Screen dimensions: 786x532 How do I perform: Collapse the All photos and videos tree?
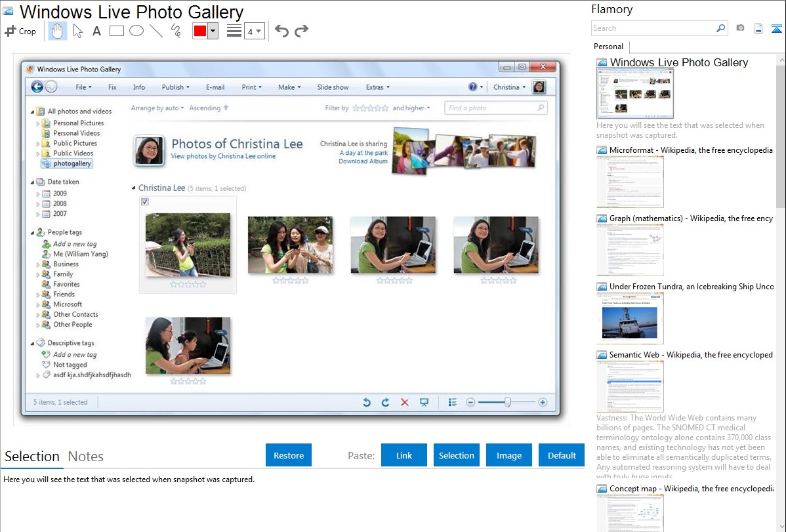click(x=33, y=112)
